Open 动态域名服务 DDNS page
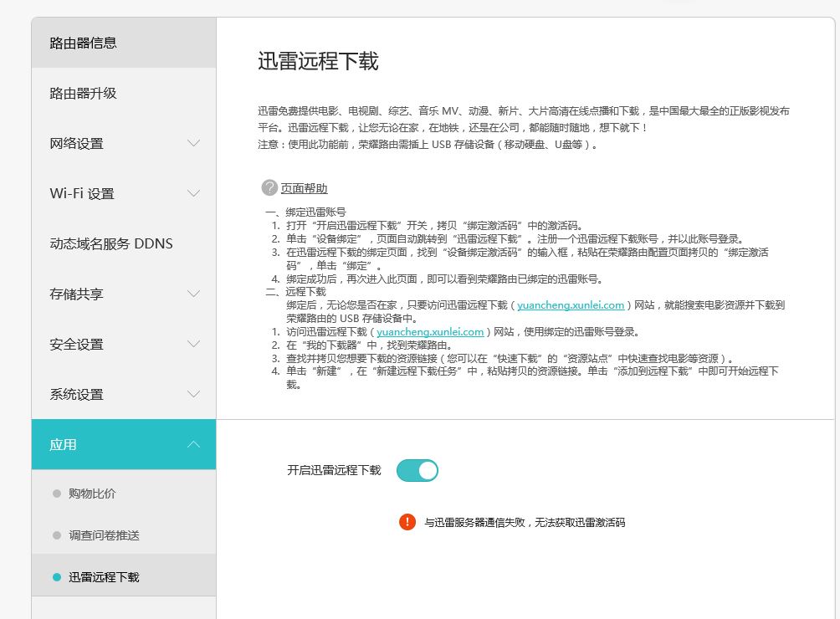The height and width of the screenshot is (619, 840). click(124, 243)
